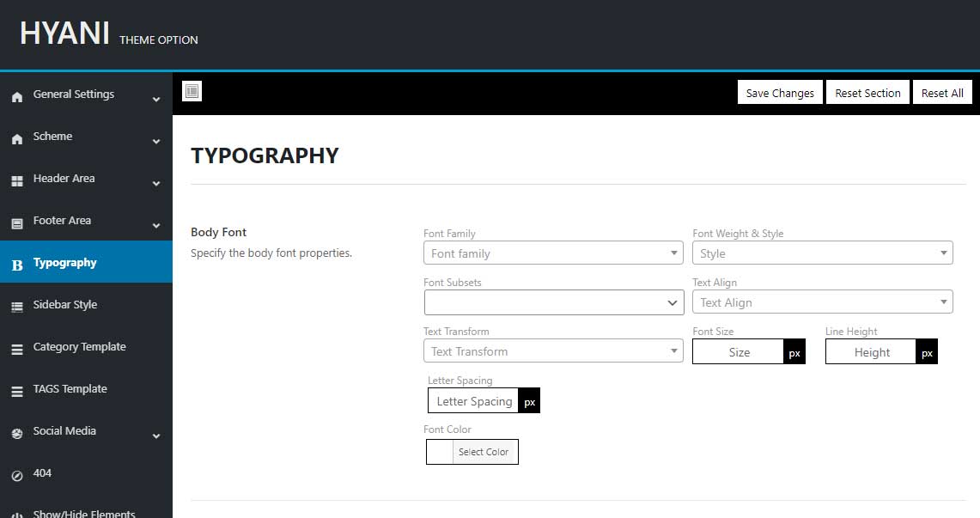The width and height of the screenshot is (980, 518).
Task: Select Typography menu item
Action: [86, 262]
